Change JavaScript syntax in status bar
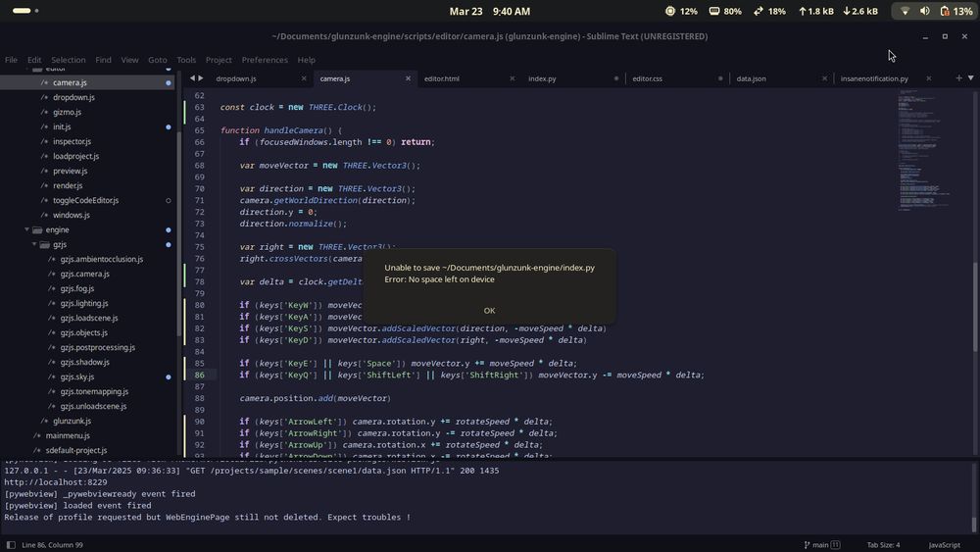 point(944,545)
